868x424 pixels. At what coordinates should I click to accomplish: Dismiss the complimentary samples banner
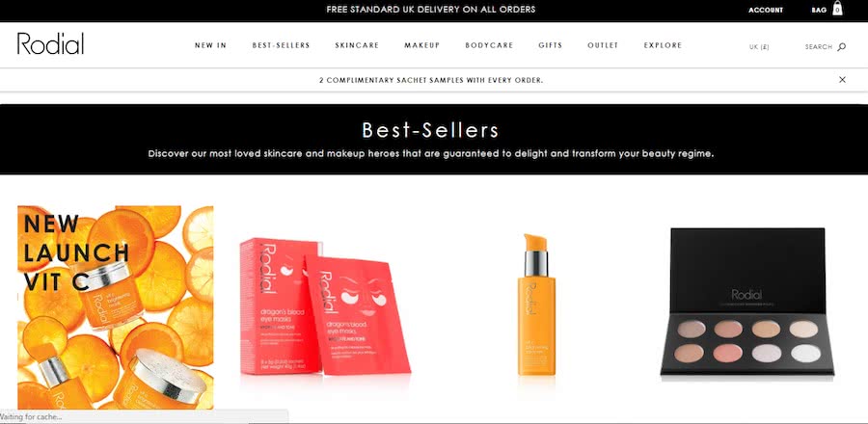(842, 80)
